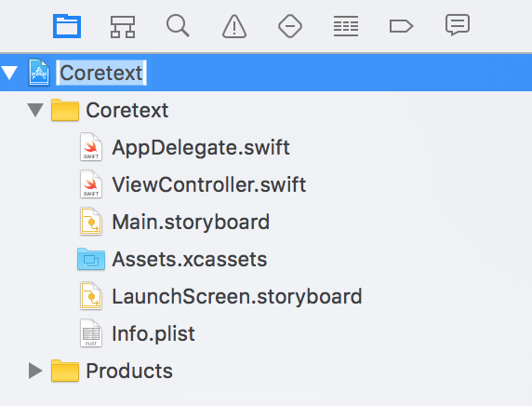Open the Project navigator folder icon

tap(67, 26)
